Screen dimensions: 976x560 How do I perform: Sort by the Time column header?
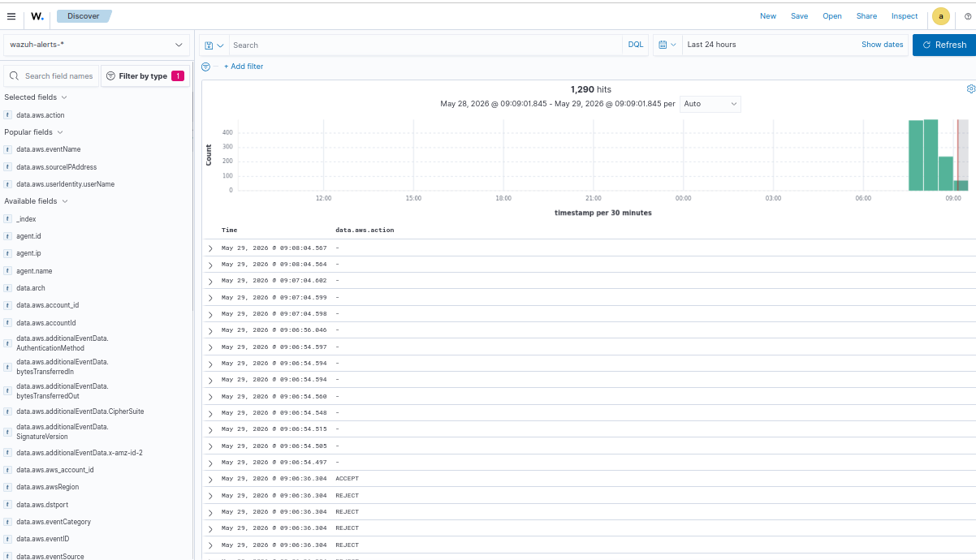pyautogui.click(x=230, y=230)
